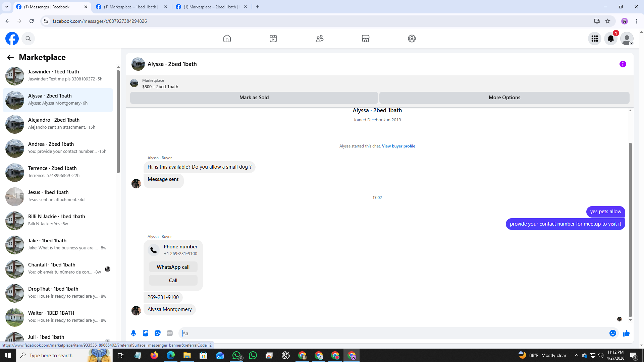Open the account profile menu
The width and height of the screenshot is (644, 362).
627,39
